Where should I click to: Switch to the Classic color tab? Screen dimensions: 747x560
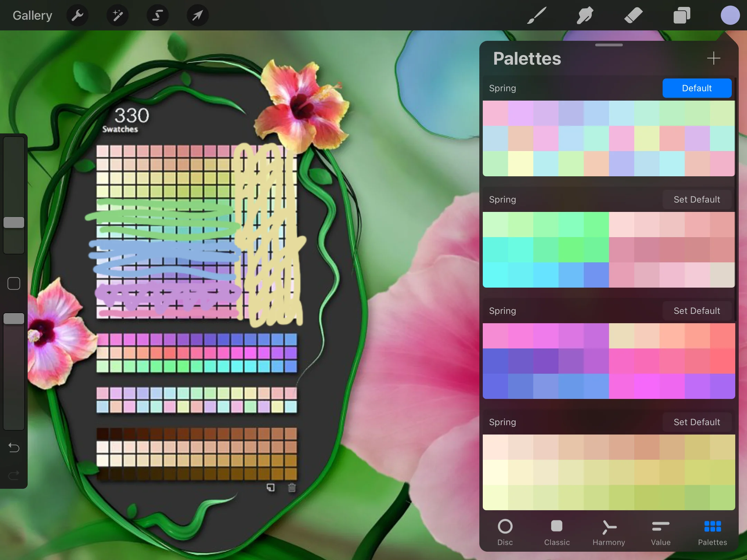pos(557,533)
